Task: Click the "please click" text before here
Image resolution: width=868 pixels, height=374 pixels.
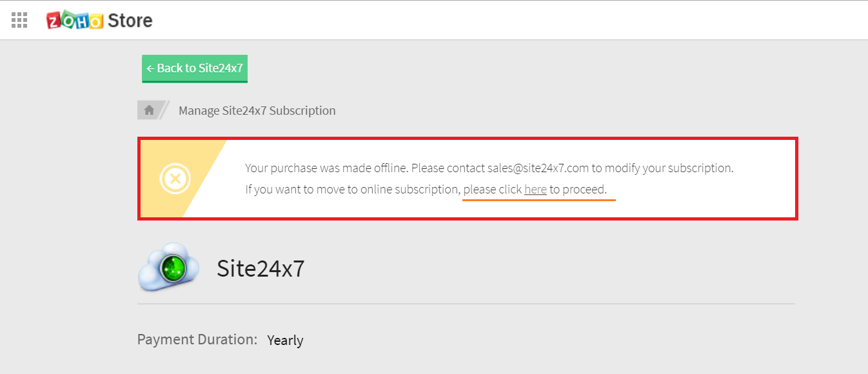Action: coord(492,190)
